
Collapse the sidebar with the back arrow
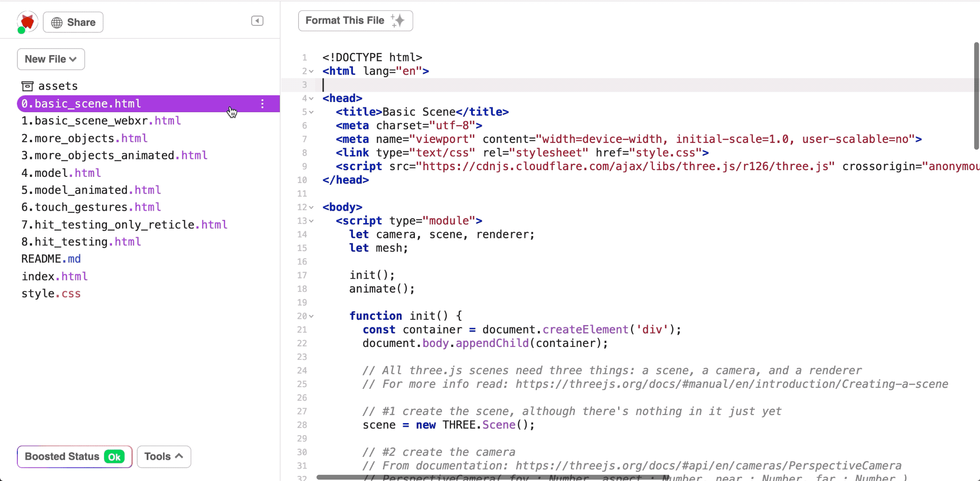(x=257, y=20)
